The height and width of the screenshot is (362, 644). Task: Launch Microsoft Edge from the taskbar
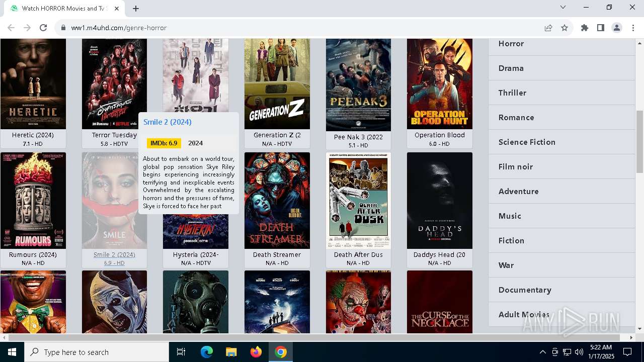pos(207,352)
